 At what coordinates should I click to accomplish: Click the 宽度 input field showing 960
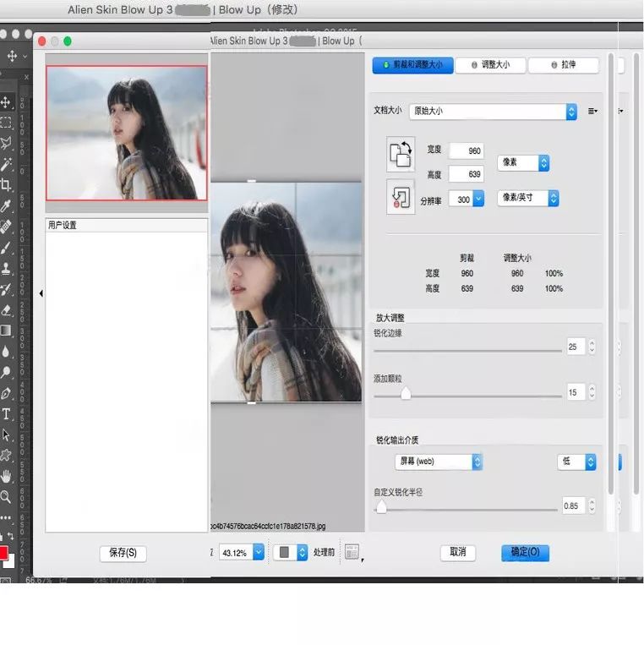[466, 151]
